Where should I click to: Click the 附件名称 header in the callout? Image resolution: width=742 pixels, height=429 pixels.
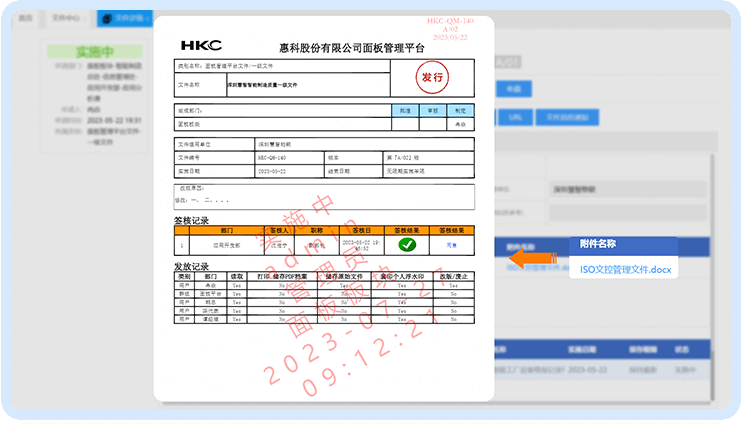[598, 244]
